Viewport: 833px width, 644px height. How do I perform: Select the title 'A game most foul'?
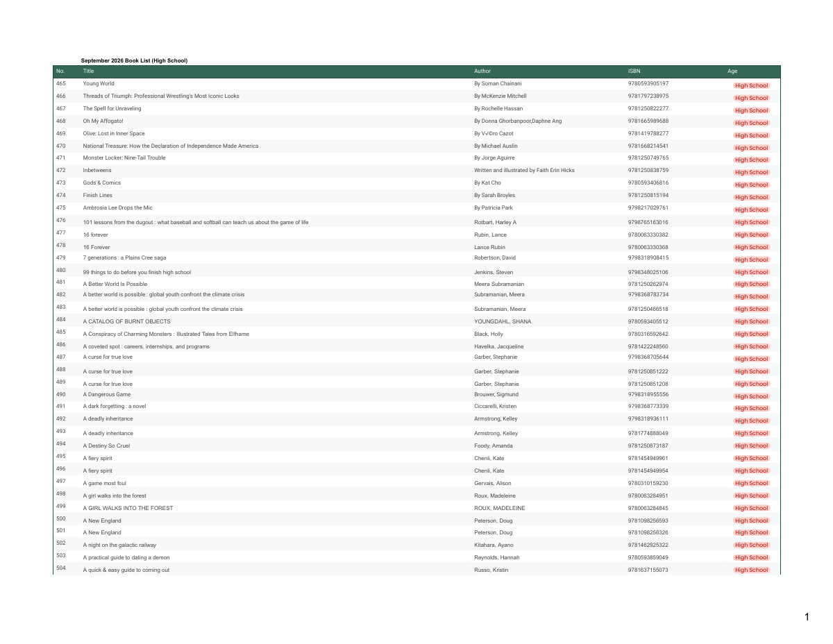pyautogui.click(x=104, y=483)
